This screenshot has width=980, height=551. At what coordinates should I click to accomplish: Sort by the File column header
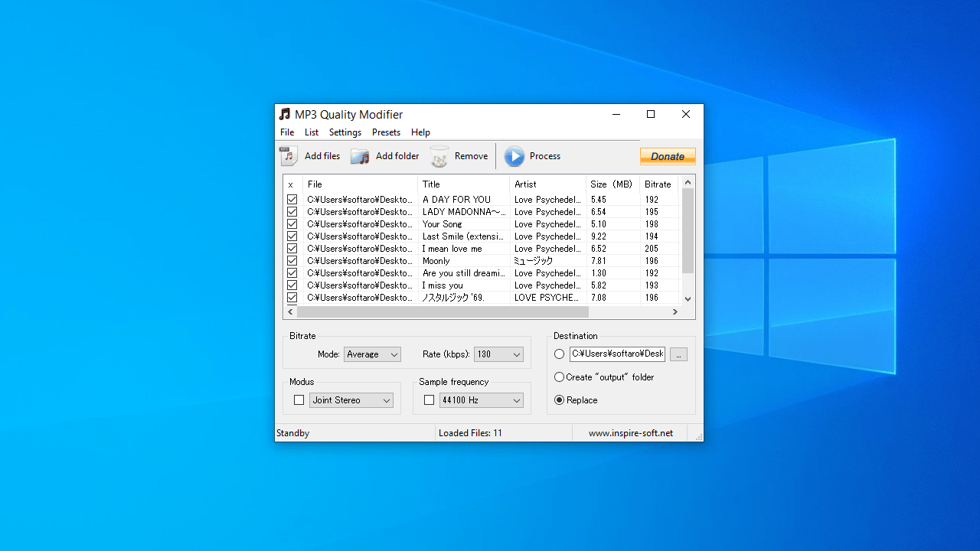click(x=360, y=184)
